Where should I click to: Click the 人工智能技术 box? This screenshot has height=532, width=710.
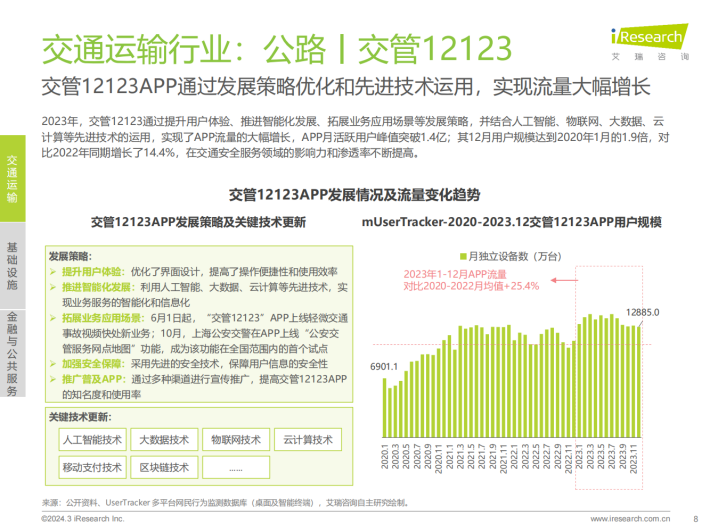tap(93, 439)
